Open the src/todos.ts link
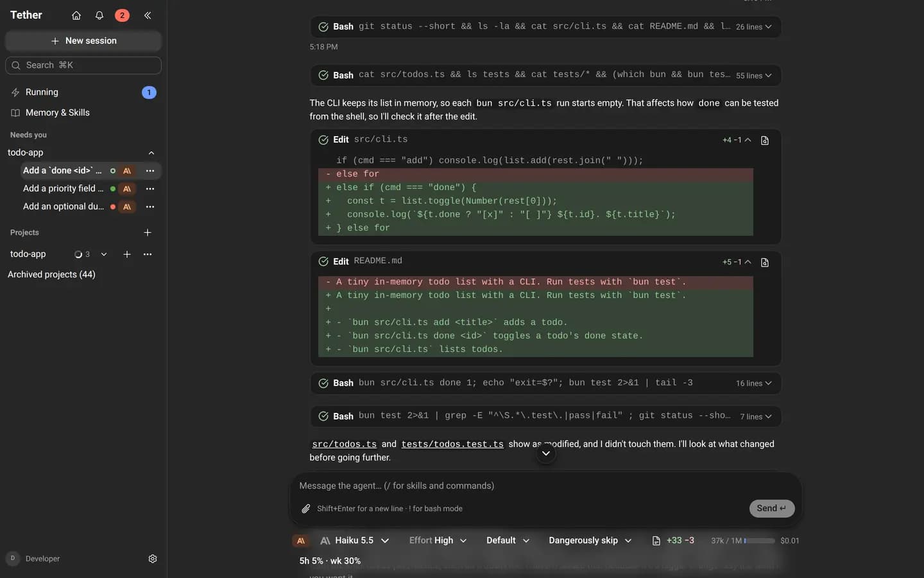The image size is (924, 578). pos(345,444)
